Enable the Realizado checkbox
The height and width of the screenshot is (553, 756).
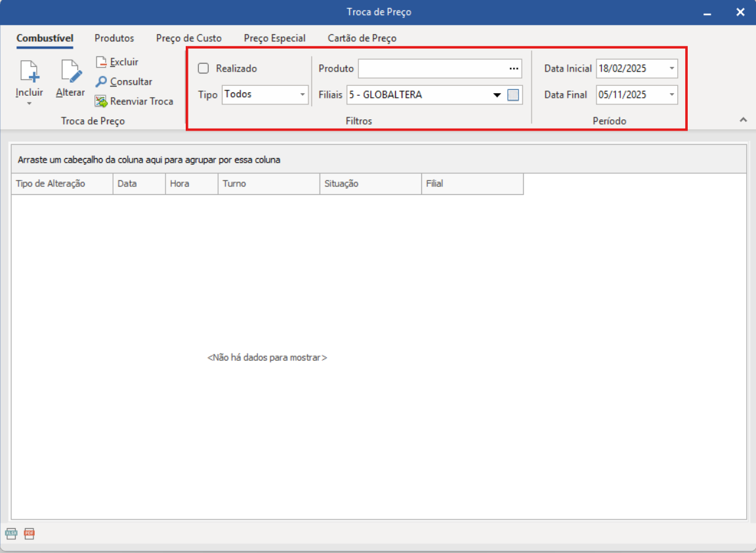coord(203,68)
